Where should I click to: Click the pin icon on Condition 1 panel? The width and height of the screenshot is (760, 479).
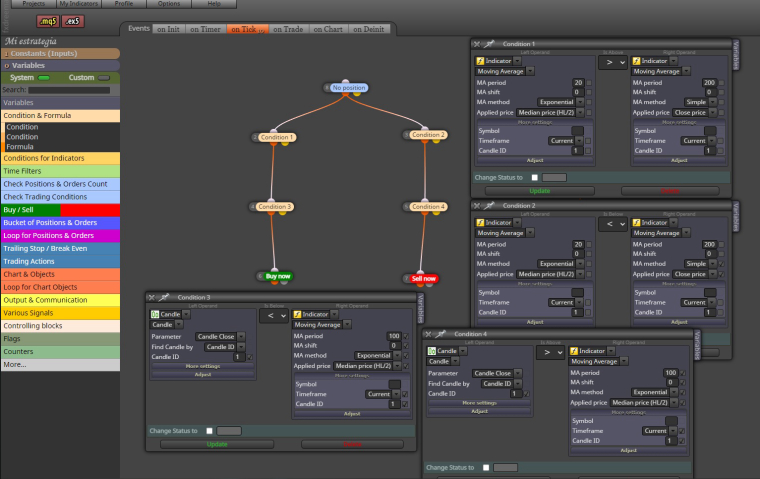click(x=490, y=44)
